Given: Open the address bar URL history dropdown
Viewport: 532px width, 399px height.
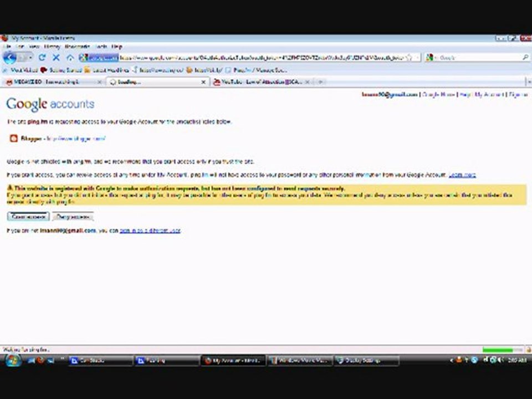Looking at the screenshot, I should 417,58.
